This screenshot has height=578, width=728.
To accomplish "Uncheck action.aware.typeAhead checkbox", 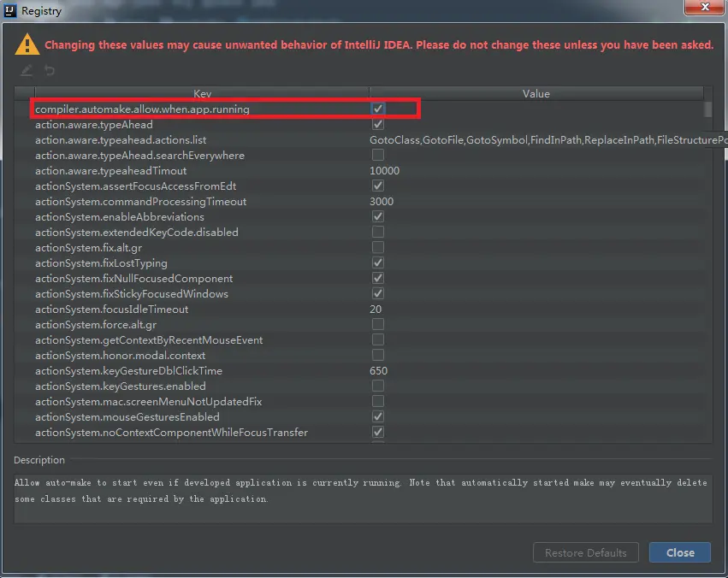I will [378, 124].
